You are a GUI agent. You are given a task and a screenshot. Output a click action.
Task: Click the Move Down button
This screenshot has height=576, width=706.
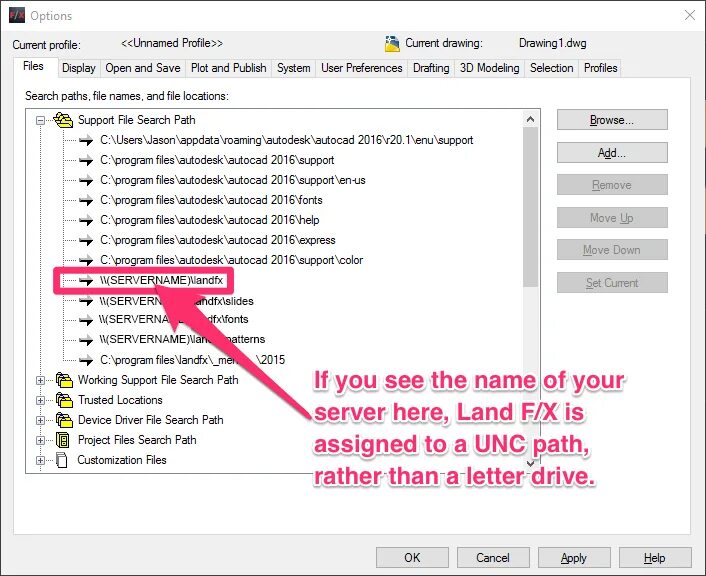(612, 249)
